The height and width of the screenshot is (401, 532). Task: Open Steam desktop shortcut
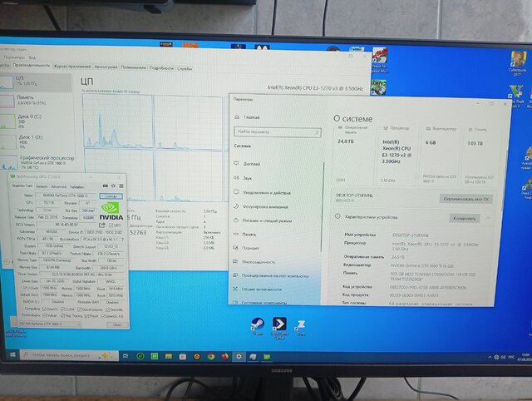click(x=258, y=326)
